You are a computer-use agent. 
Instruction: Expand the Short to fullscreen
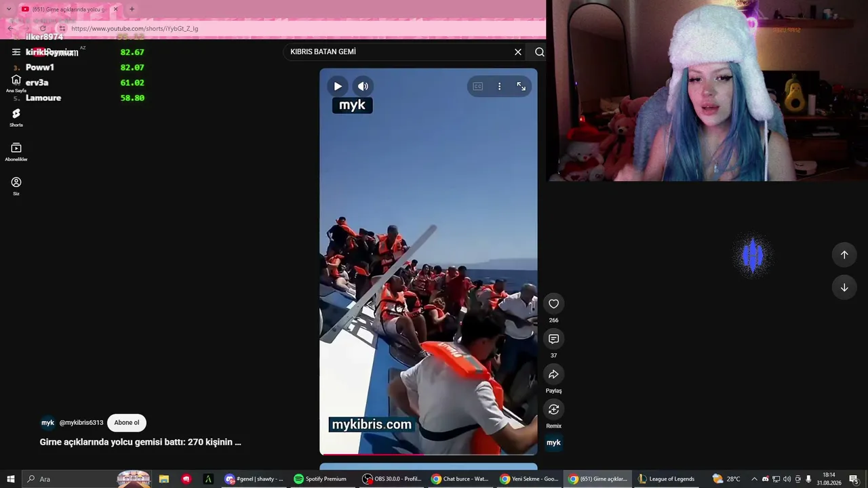point(521,86)
